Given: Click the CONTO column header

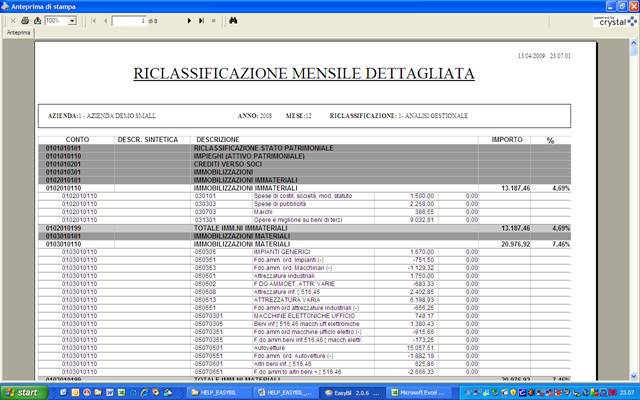Looking at the screenshot, I should point(77,140).
